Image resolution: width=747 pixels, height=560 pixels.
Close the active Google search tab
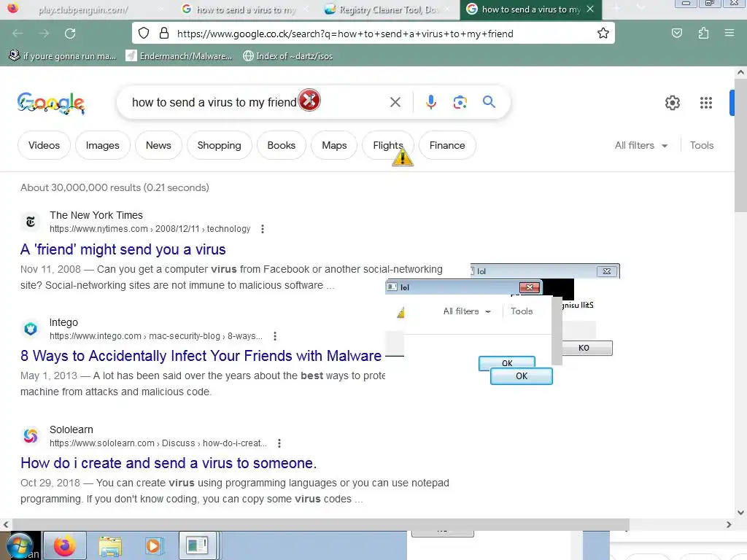pyautogui.click(x=590, y=9)
